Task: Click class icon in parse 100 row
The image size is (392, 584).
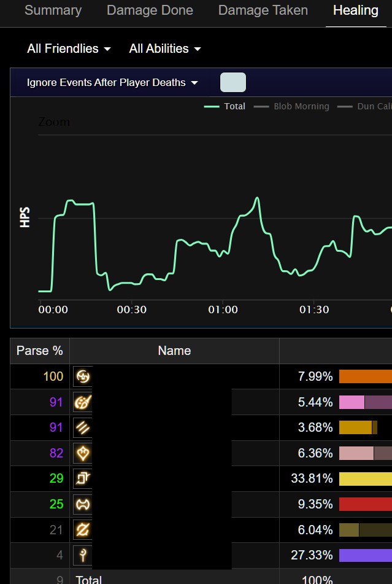Action: pos(83,376)
